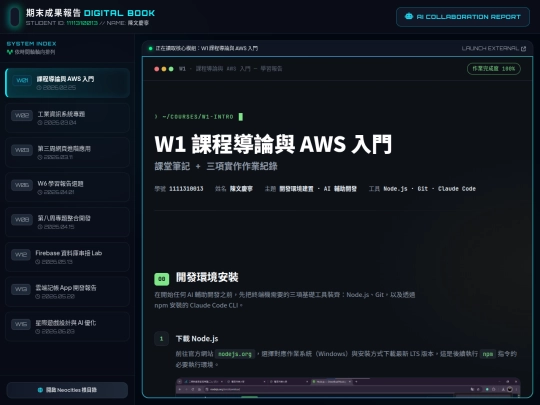Click the 課堂筆記 + 三項實作作業紀錄 subtitle
This screenshot has height=405, width=540.
(x=216, y=166)
